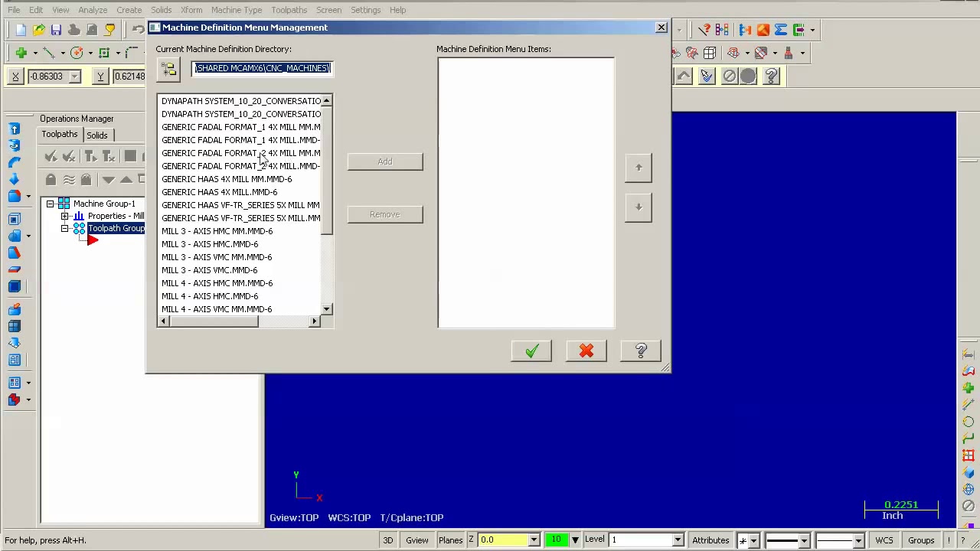Select MILL 3 - AXIS VMC.MMD-6

(209, 270)
